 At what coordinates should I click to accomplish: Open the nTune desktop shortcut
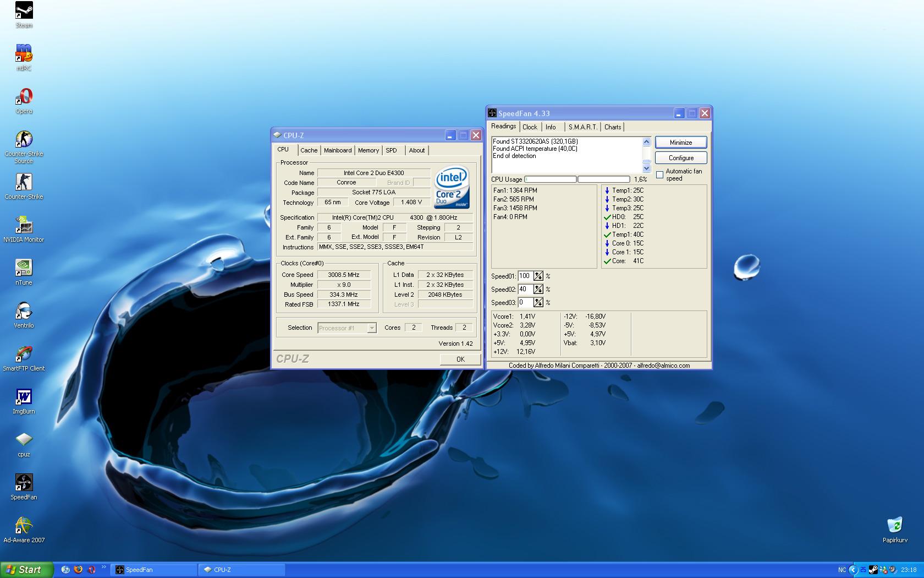pos(24,272)
